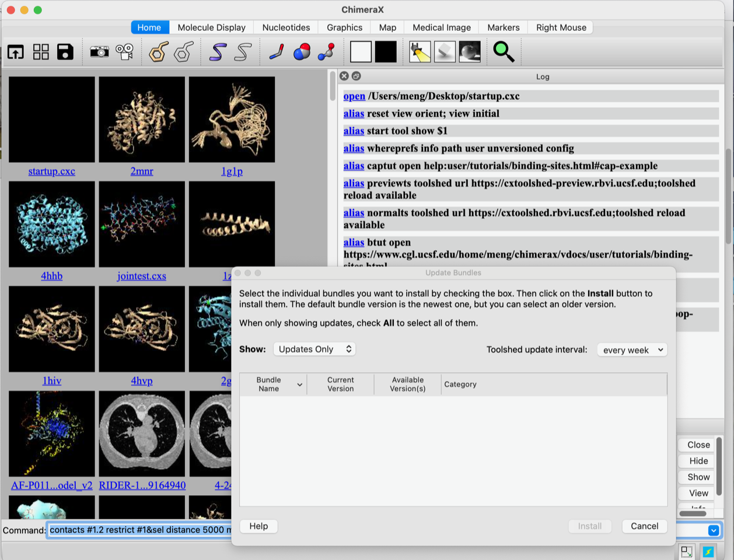Screen dimensions: 734x560
Task: Toggle the lightning bolt quick access icon
Action: tap(708, 551)
